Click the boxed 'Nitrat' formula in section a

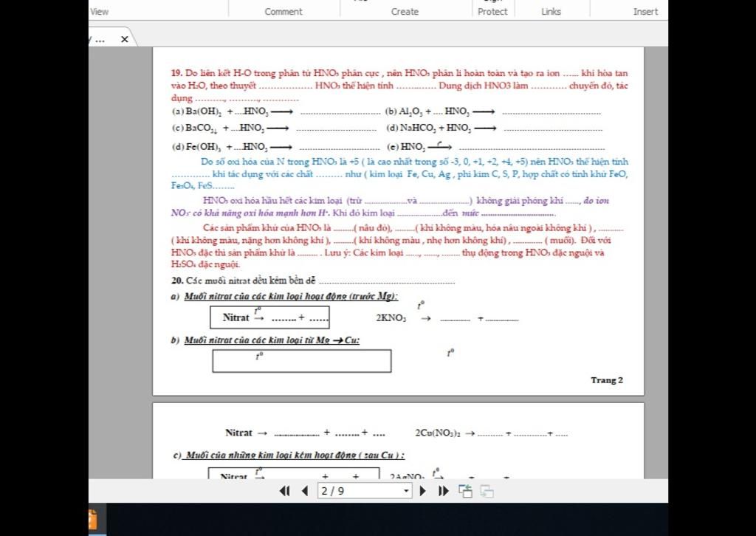pyautogui.click(x=270, y=317)
